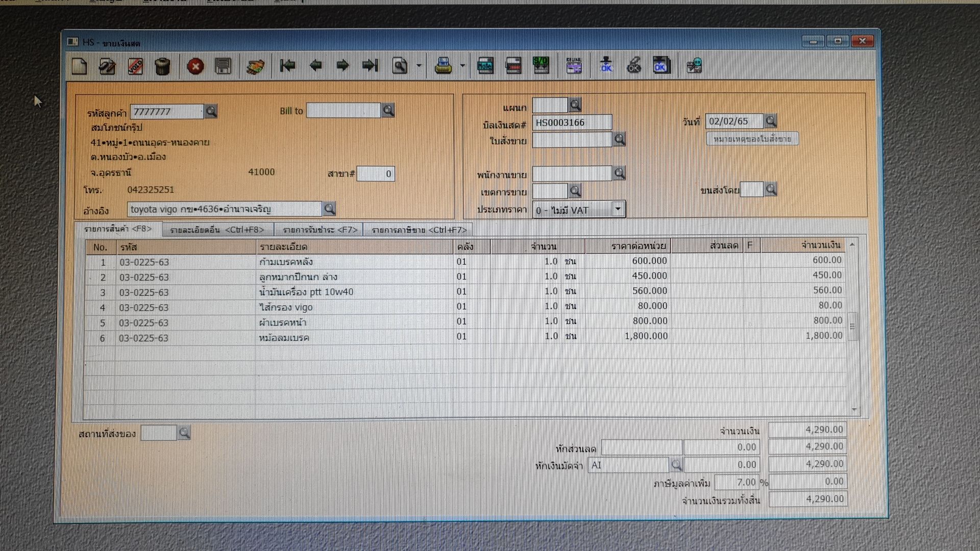Screen dimensions: 980x551
Task: Click the Note icon in toolbar
Action: (485, 66)
